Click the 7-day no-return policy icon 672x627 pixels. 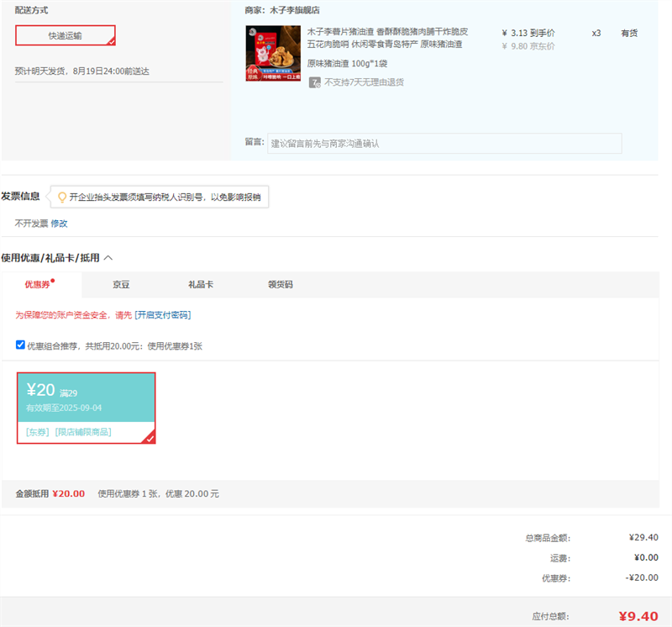coord(314,82)
